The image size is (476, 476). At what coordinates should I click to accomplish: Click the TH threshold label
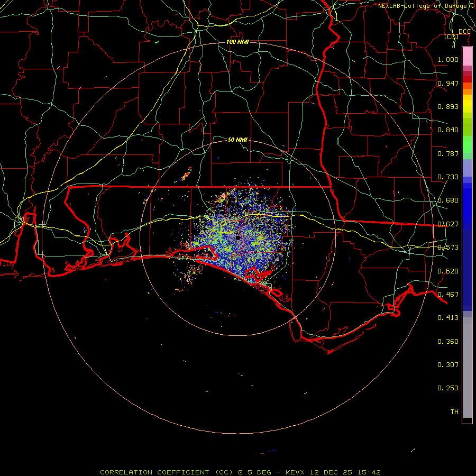[454, 412]
